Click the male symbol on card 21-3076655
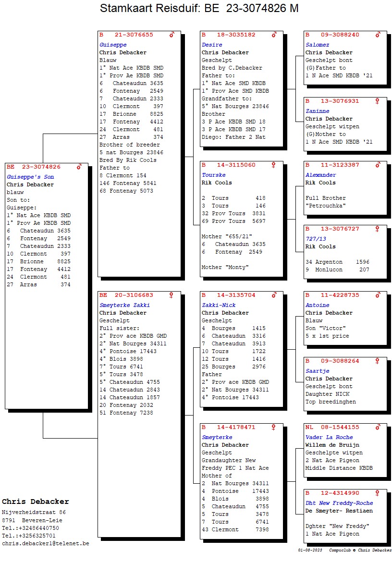Image resolution: width=392 pixels, height=563 pixels. (172, 35)
